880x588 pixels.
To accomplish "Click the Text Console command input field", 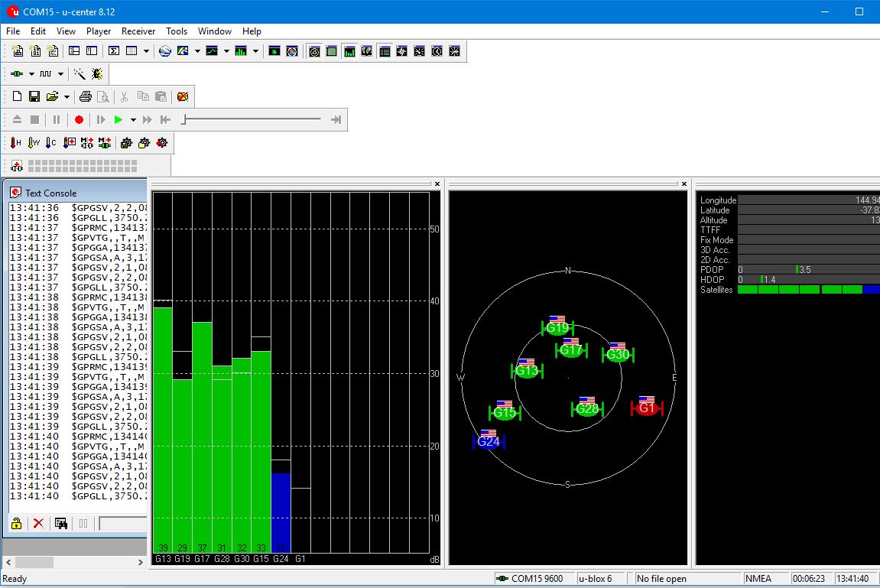I will (x=123, y=524).
